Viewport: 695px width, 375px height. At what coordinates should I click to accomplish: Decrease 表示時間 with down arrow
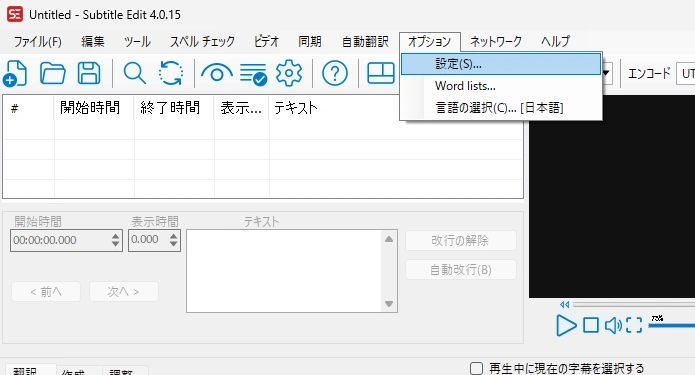[174, 245]
